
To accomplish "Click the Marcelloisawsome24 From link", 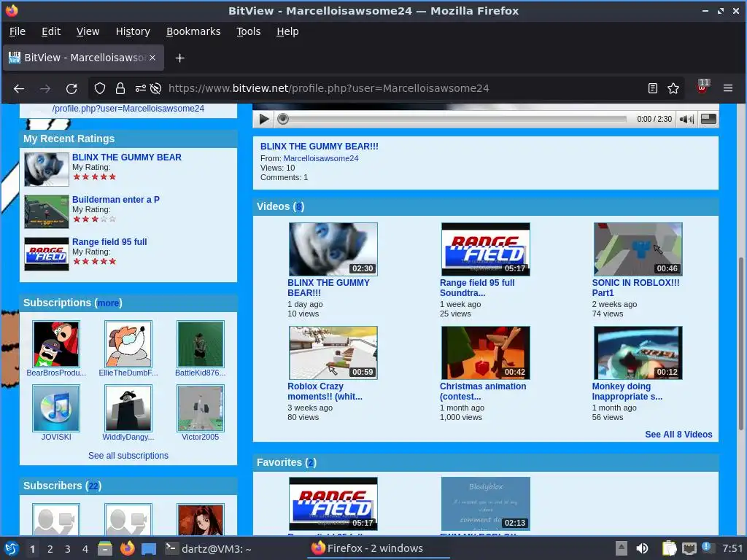I will coord(321,158).
